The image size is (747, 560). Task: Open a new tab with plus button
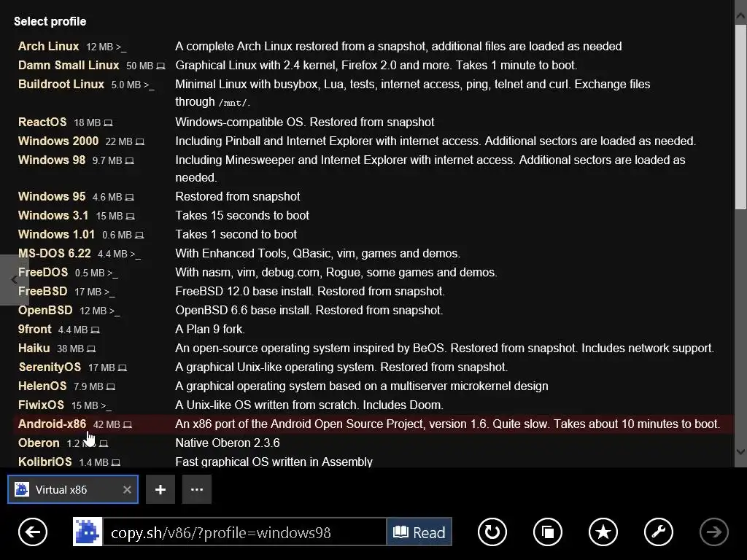(x=160, y=489)
